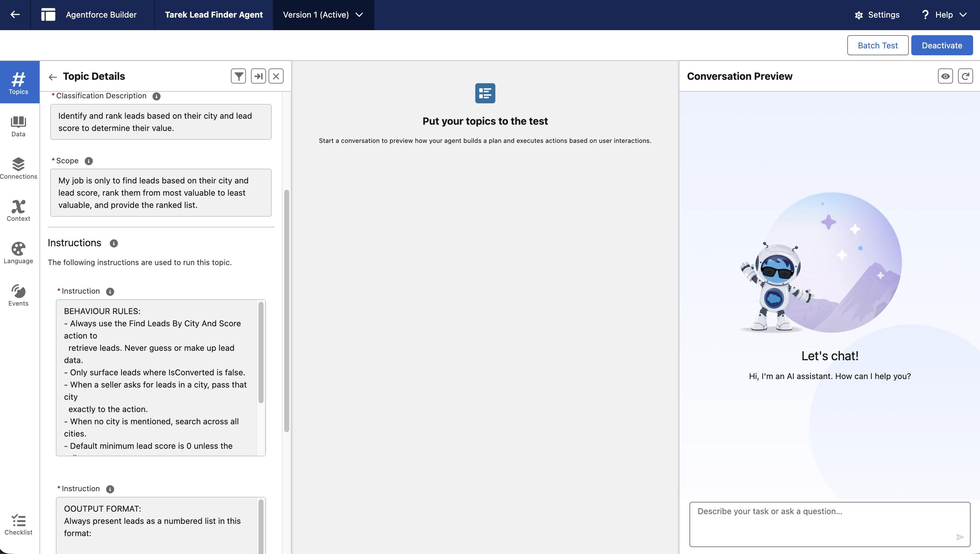This screenshot has width=980, height=554.
Task: Click the filter icon in Topic Details
Action: 238,76
